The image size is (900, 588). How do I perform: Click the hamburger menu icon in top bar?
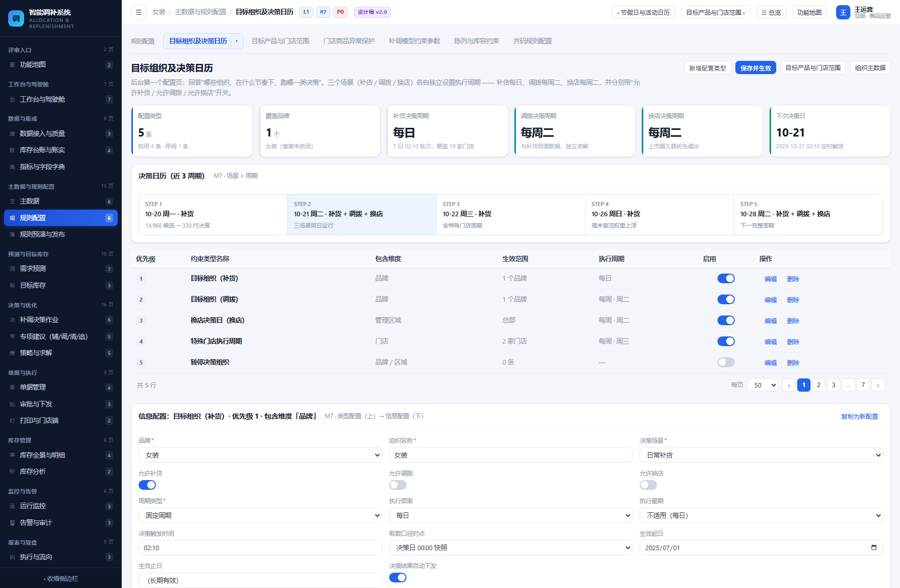(139, 12)
